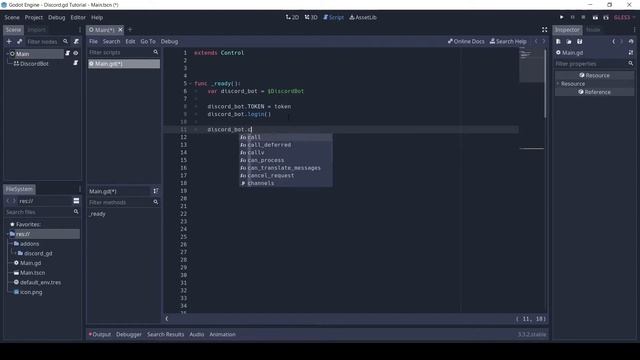The height and width of the screenshot is (360, 640).
Task: Toggle alphabetical sorting of methods
Action: [156, 191]
